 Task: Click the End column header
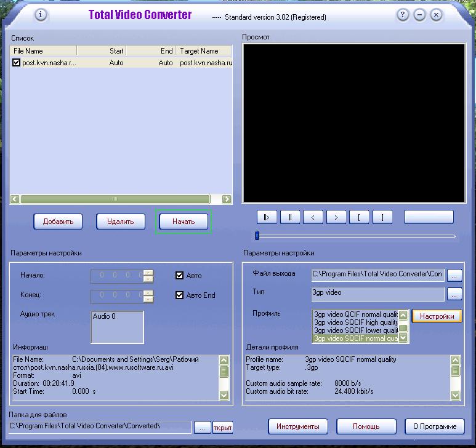[151, 50]
